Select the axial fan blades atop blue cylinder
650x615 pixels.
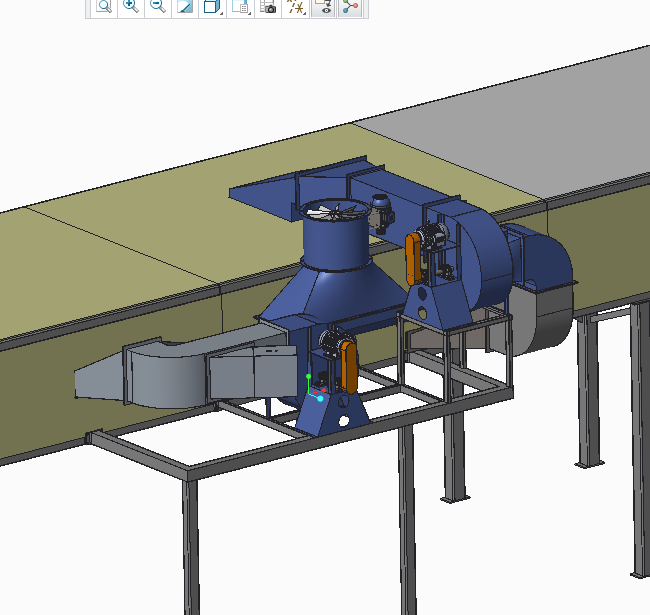click(x=337, y=211)
